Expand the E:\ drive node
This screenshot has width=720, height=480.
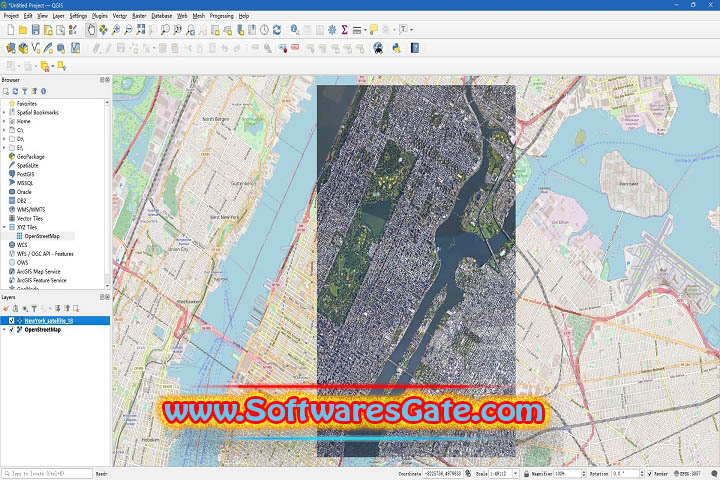4,148
